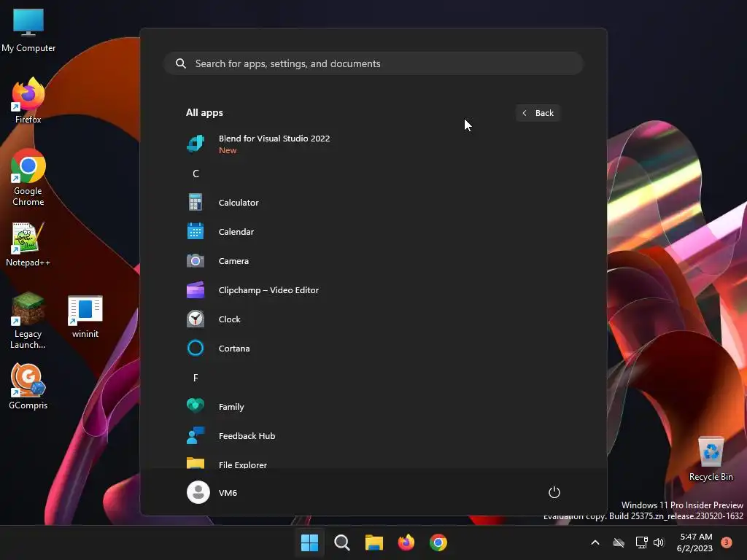This screenshot has height=560, width=747.
Task: Click the network tray icon
Action: [x=642, y=542]
